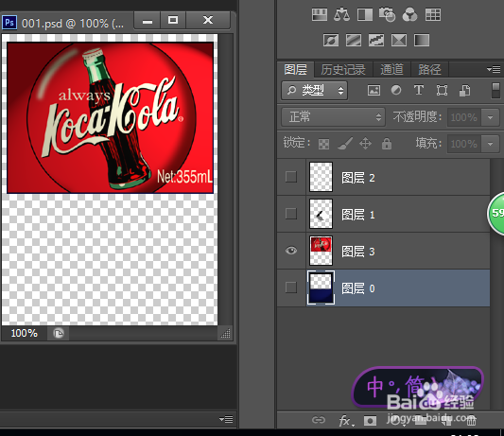Switch to the 图层 tab
The image size is (504, 436).
(x=295, y=69)
